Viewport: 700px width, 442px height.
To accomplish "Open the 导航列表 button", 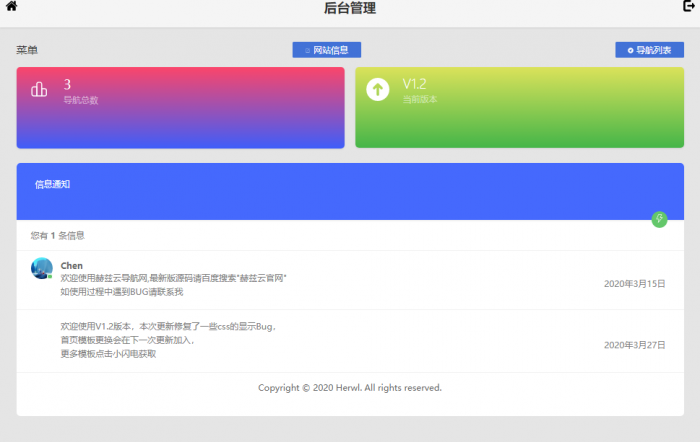I will coord(649,50).
